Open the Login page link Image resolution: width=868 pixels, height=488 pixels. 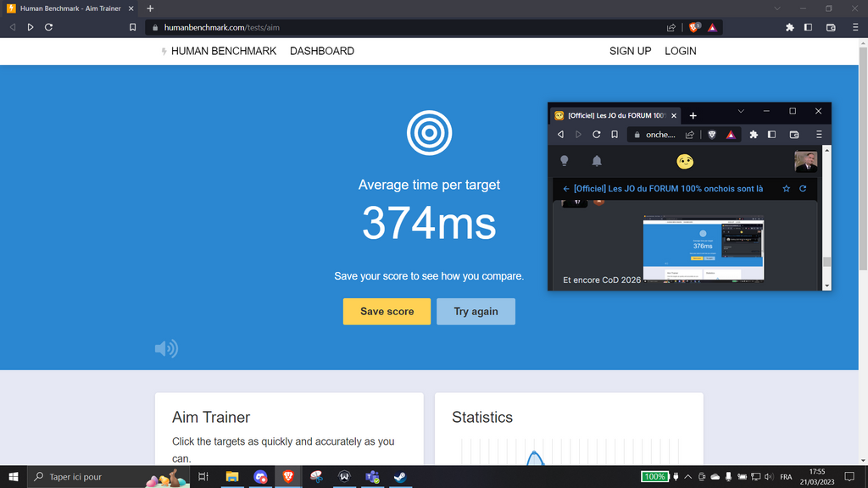pos(680,51)
